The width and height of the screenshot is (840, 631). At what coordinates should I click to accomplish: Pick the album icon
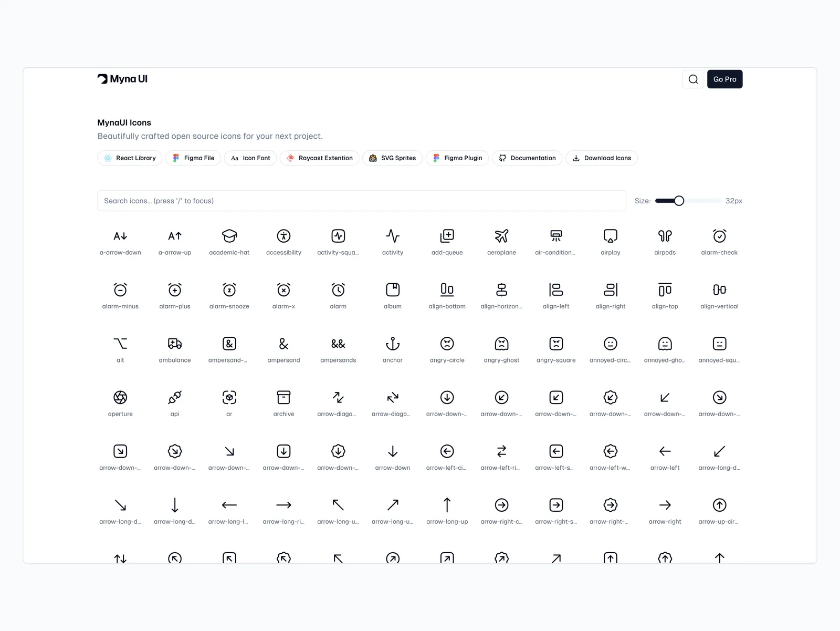393,290
